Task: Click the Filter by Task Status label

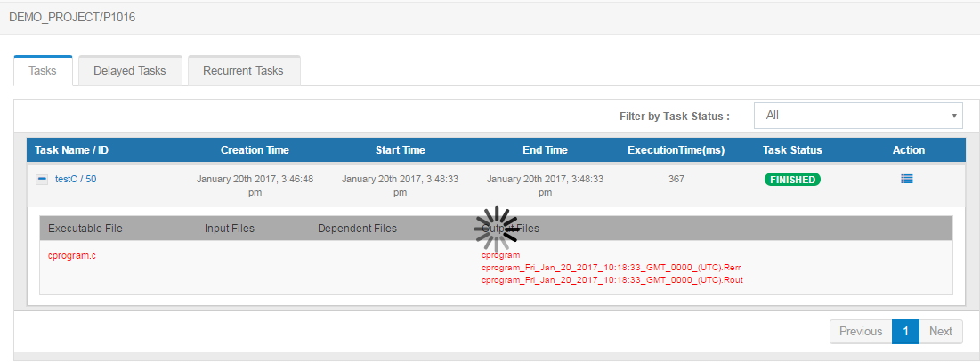Action: (675, 117)
